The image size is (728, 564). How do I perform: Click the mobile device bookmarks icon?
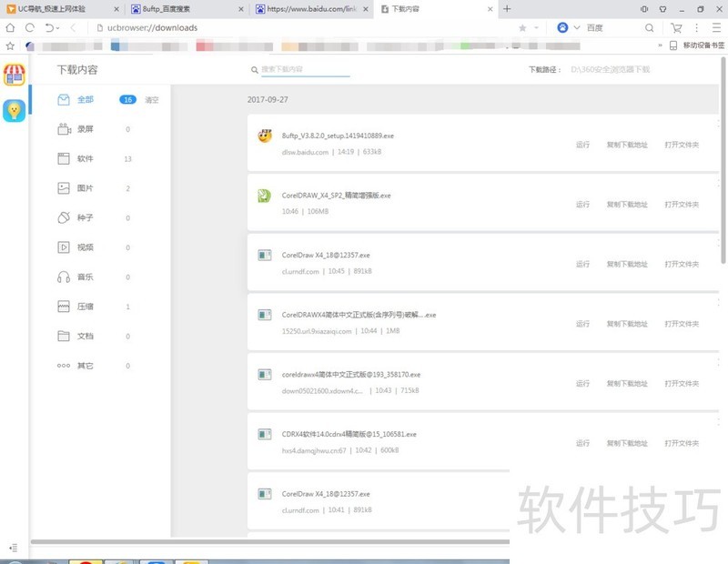click(673, 45)
